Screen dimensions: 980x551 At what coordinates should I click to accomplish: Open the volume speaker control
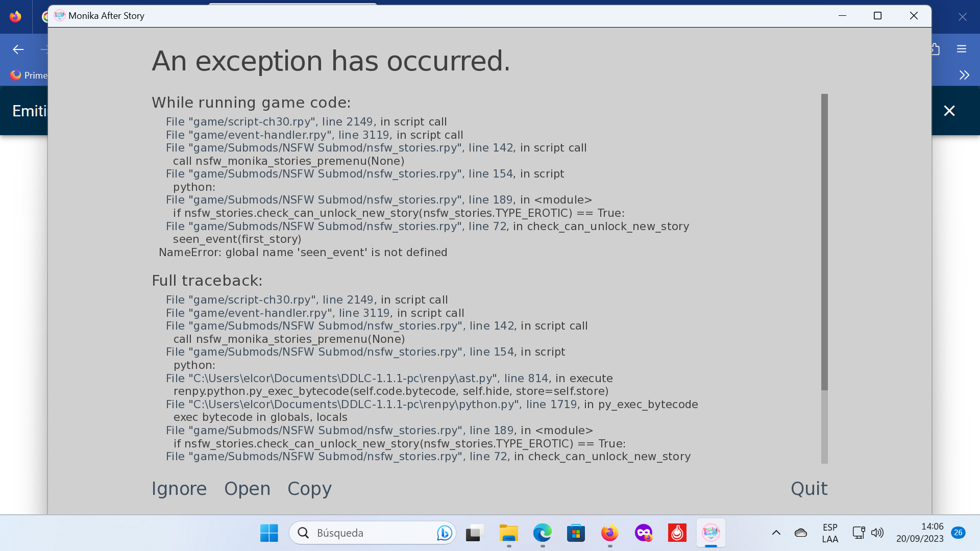pyautogui.click(x=877, y=533)
